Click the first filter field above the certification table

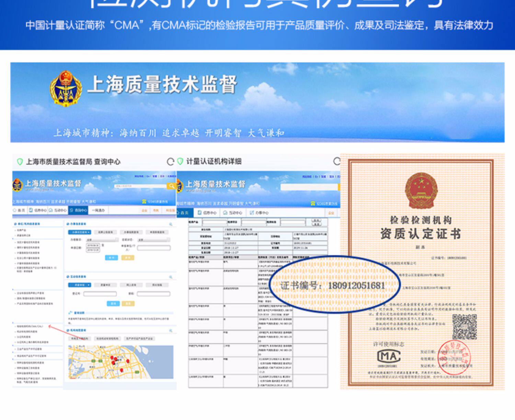pyautogui.click(x=215, y=222)
